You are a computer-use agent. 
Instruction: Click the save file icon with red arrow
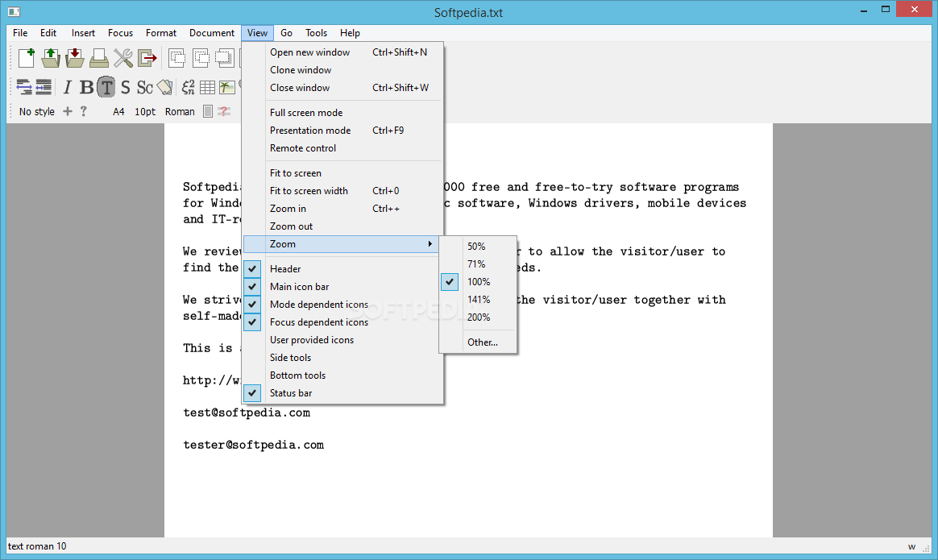click(x=75, y=57)
